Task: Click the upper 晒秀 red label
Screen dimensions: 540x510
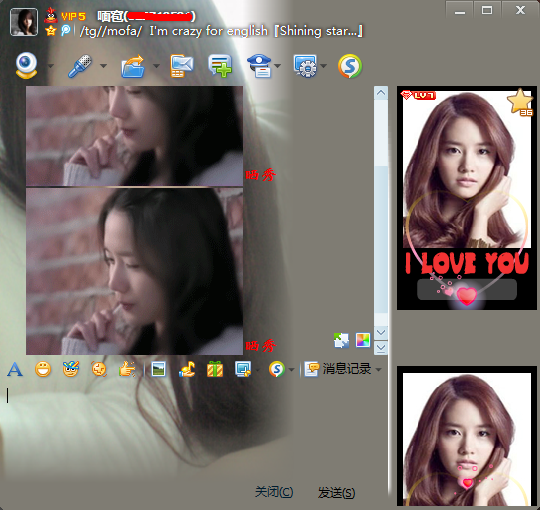Action: click(260, 175)
